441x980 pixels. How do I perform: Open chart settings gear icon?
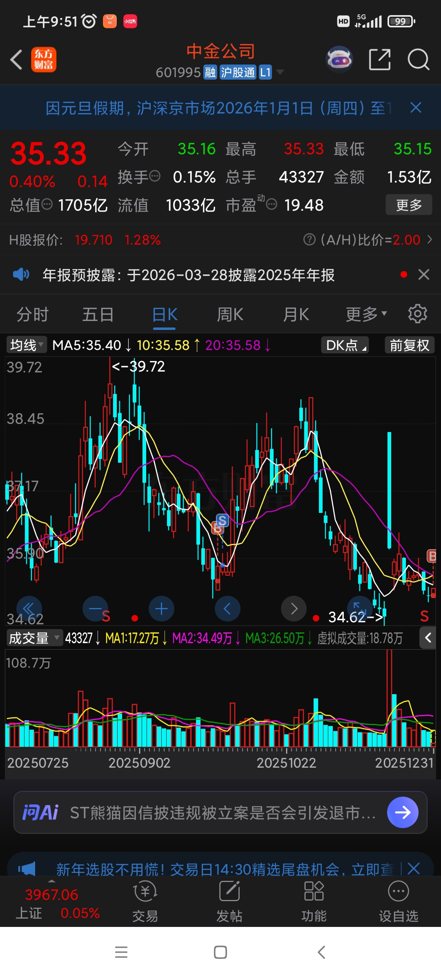point(418,314)
